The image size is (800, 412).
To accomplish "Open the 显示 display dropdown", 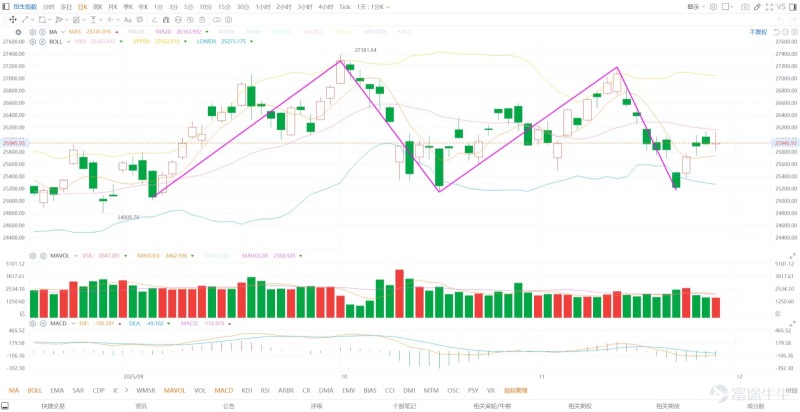I will tap(696, 7).
